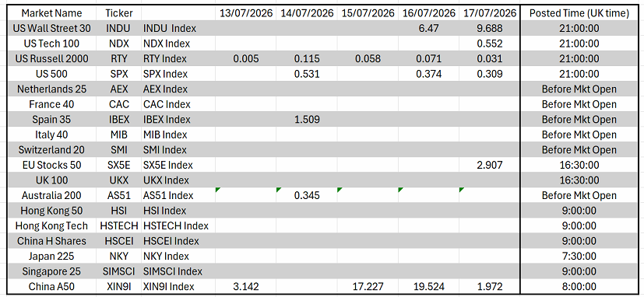Click the 15/07/2026 column header
Viewport: 644px width, 297px height.
tap(368, 13)
